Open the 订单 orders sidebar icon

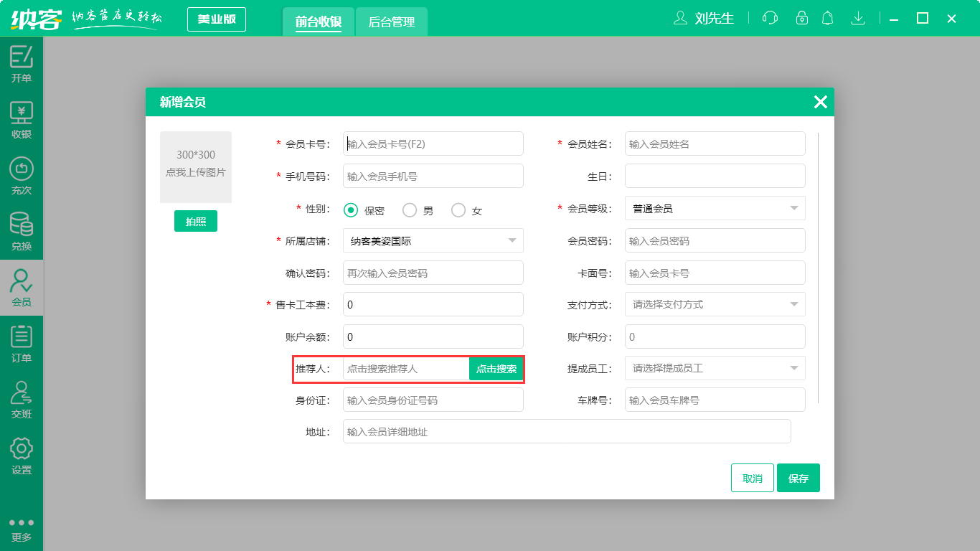coord(22,344)
